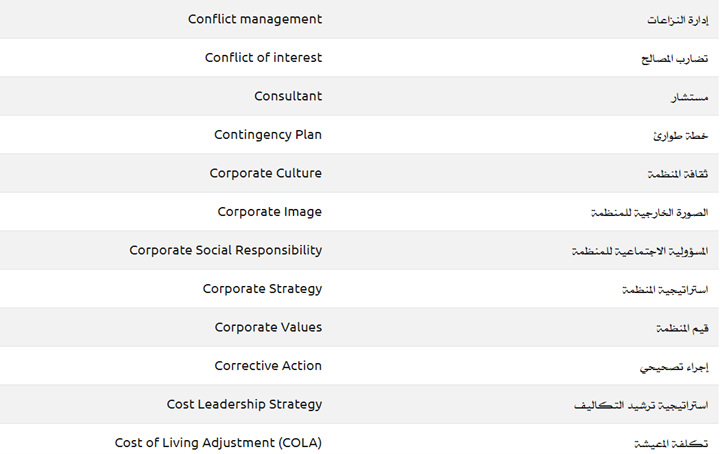Select the 'Corporate Strategy' entry

click(262, 289)
